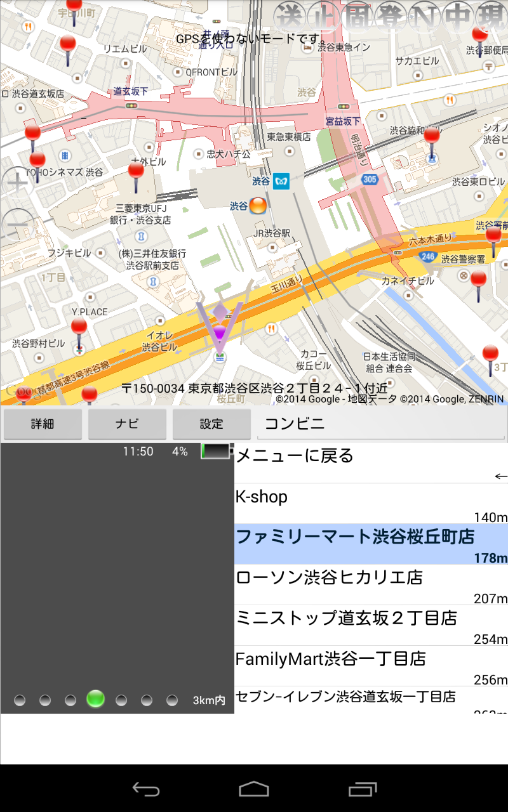The height and width of the screenshot is (812, 508).
Task: Return via メニューに戻る list entry
Action: [371, 463]
